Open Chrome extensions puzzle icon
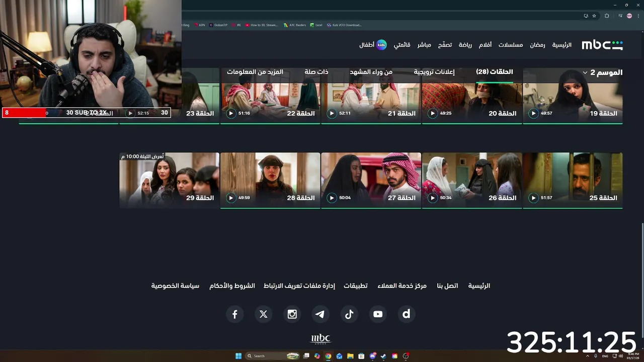Viewport: 644px width, 362px height. (x=607, y=16)
